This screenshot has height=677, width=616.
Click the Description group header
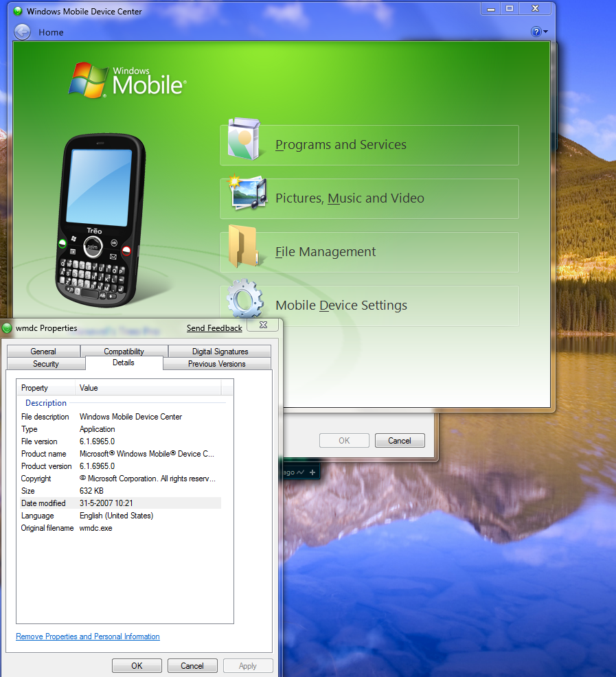tap(46, 403)
